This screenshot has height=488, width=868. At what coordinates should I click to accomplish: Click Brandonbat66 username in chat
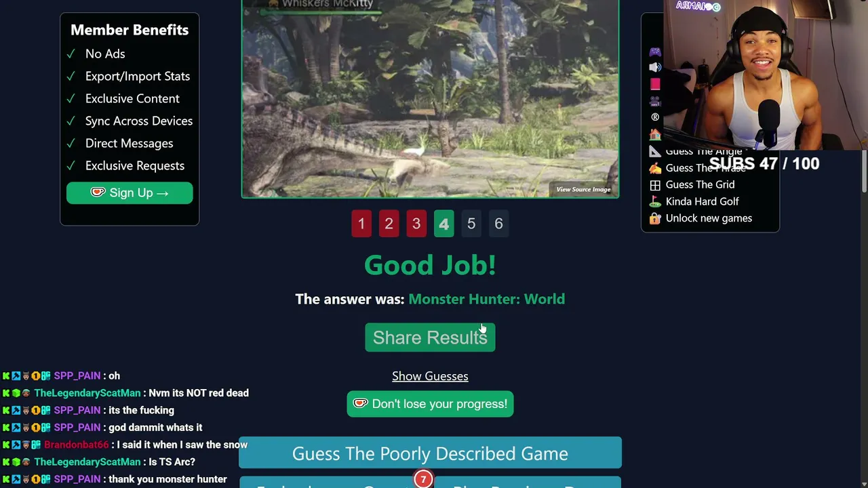coord(76,445)
